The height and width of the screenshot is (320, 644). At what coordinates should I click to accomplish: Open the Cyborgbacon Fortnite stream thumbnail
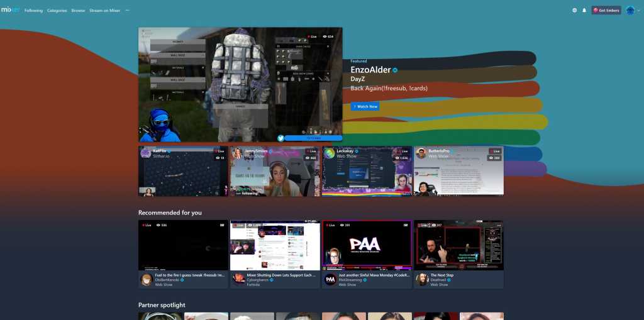[275, 245]
